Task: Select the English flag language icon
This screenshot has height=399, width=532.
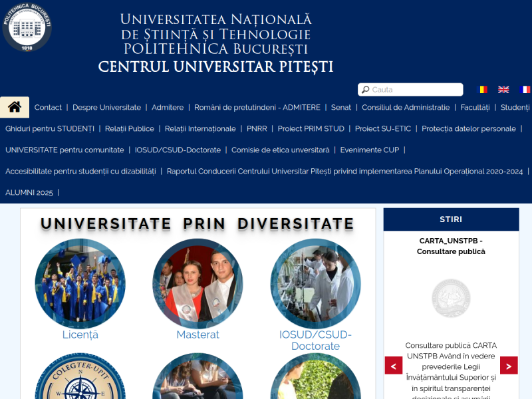Action: click(503, 89)
